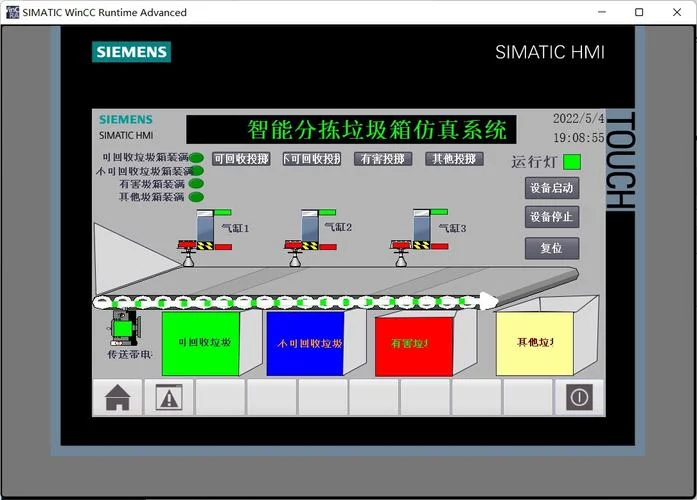This screenshot has width=697, height=500.
Task: Stop the device with 设备停止
Action: tap(552, 217)
